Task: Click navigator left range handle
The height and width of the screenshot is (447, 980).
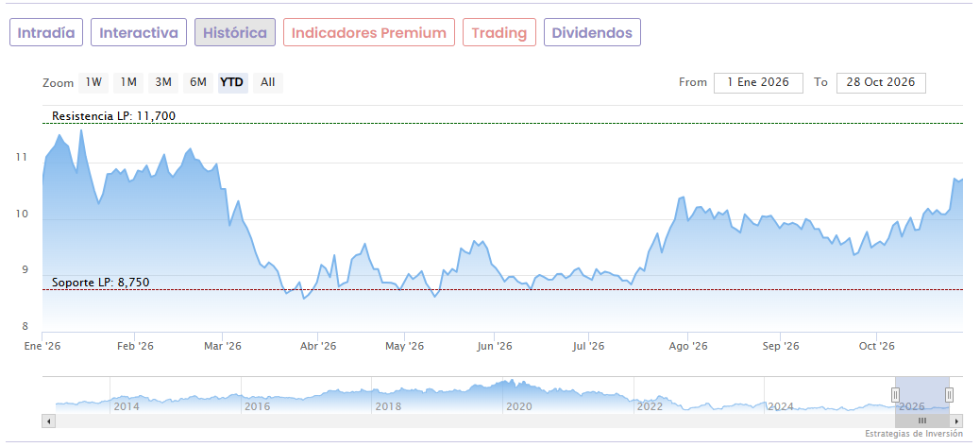Action: [895, 394]
